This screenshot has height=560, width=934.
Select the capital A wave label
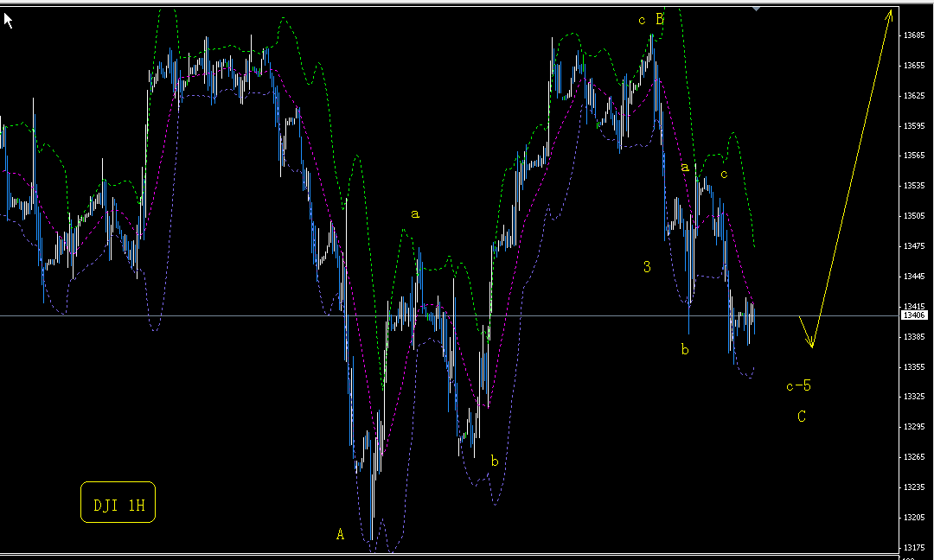pyautogui.click(x=340, y=534)
